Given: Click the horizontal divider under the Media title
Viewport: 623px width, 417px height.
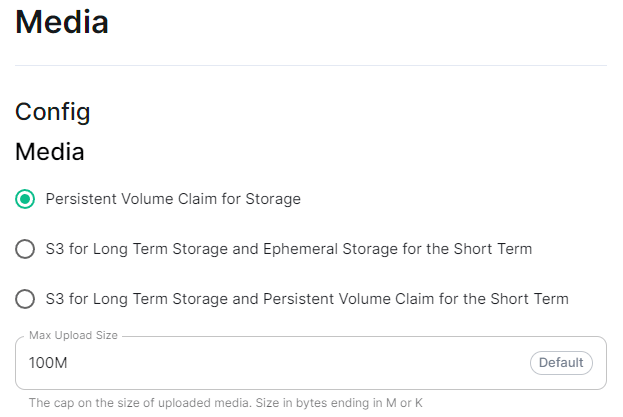Looking at the screenshot, I should (311, 65).
